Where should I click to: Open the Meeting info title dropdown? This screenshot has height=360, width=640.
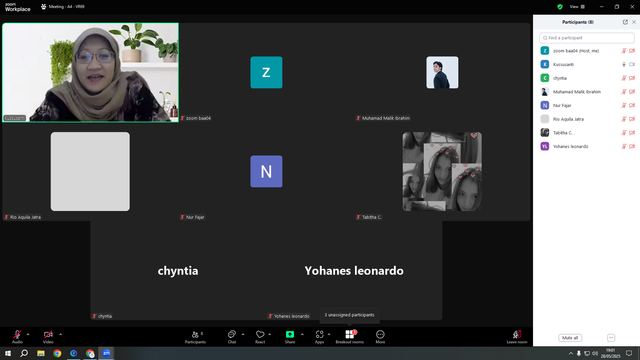[x=63, y=7]
